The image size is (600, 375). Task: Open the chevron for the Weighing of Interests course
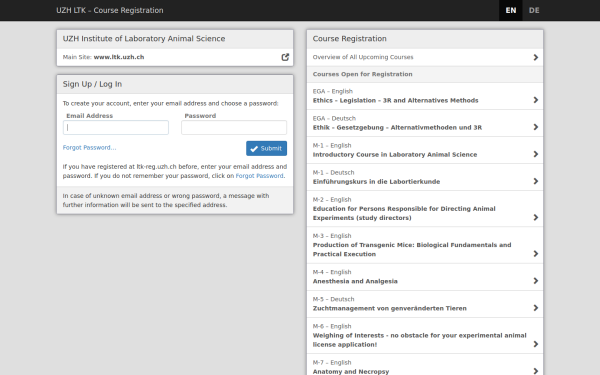536,344
